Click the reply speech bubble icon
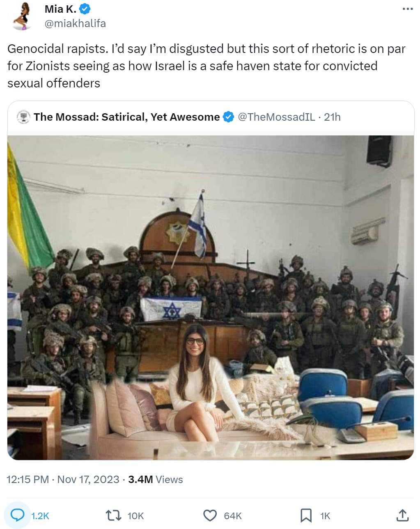The height and width of the screenshot is (529, 420). 17,515
